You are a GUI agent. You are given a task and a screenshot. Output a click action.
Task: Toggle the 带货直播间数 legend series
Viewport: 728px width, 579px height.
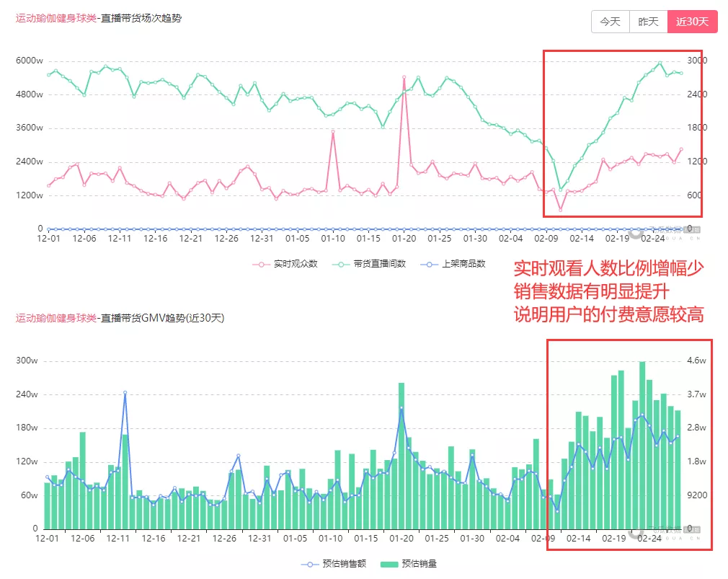(x=369, y=264)
